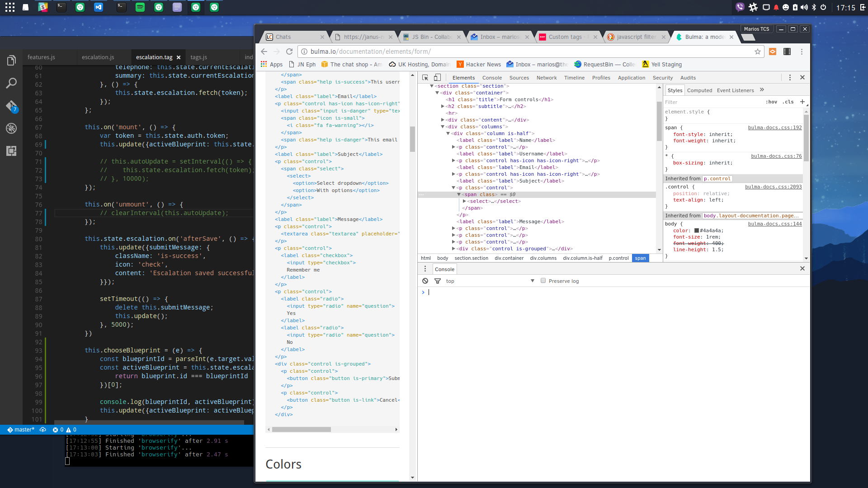The image size is (868, 488).
Task: Launch Spotify from the top panel
Action: tap(140, 7)
